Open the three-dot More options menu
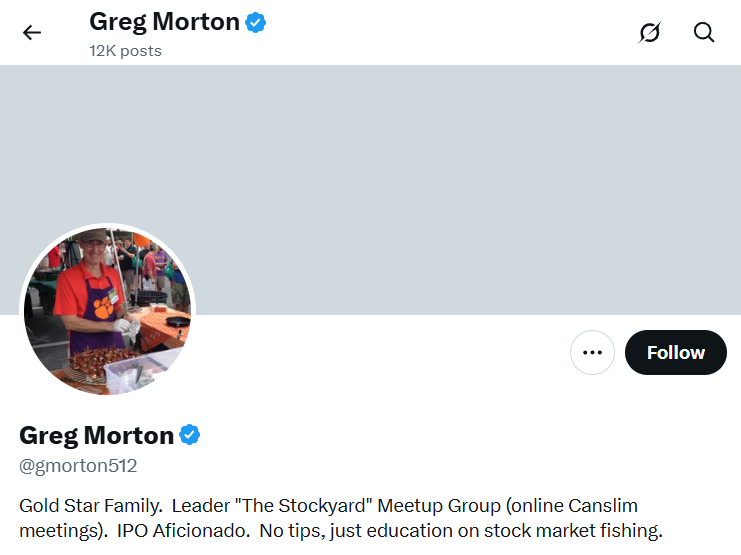741x555 pixels. point(592,352)
